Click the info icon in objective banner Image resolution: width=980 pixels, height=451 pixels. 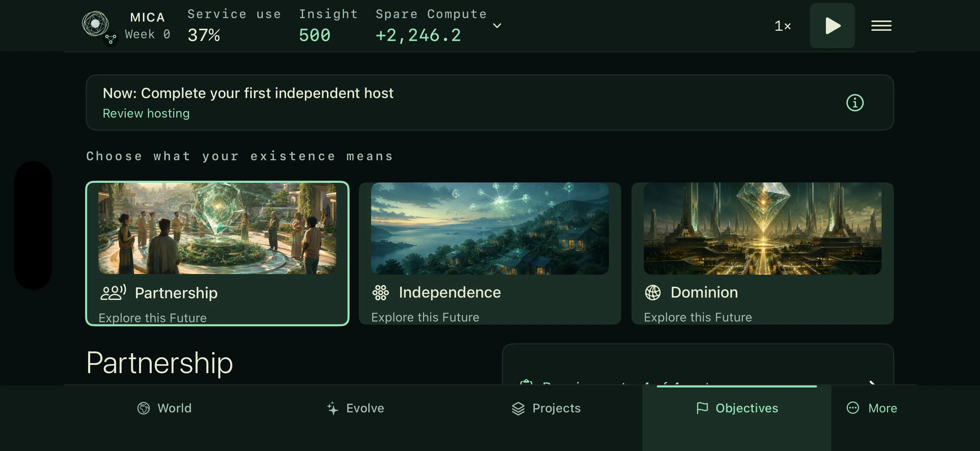(855, 103)
